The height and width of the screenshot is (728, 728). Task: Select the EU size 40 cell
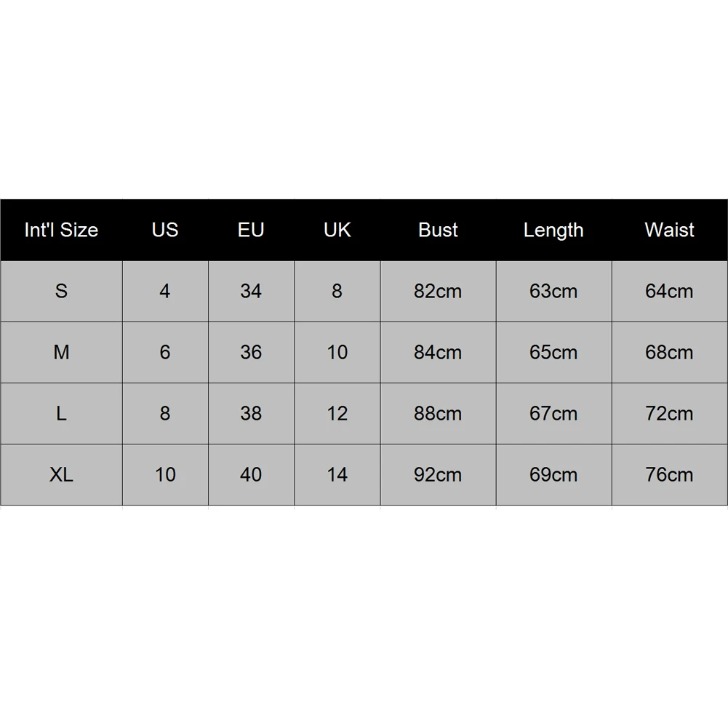[x=251, y=474]
